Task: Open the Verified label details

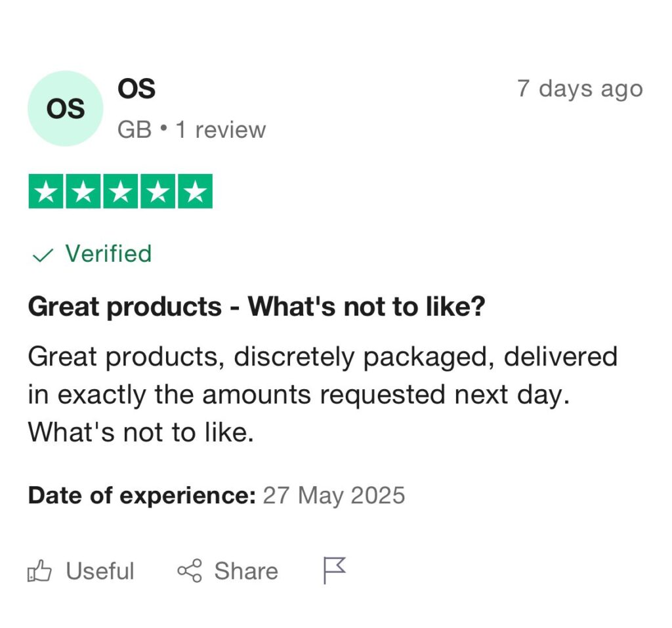Action: tap(108, 253)
